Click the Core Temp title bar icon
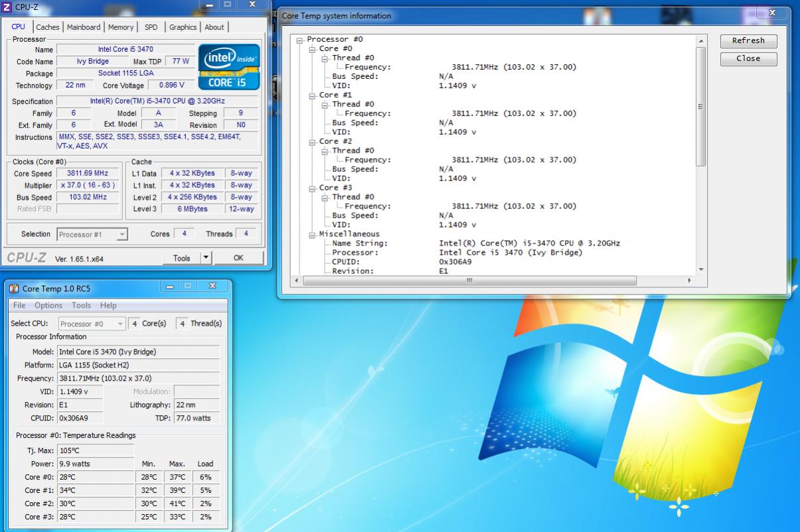The height and width of the screenshot is (532, 800). [14, 287]
